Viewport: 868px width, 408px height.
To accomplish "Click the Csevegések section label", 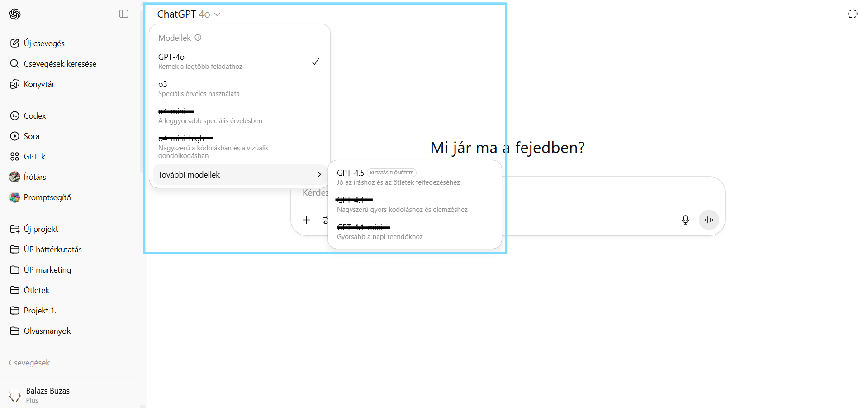I will click(29, 362).
